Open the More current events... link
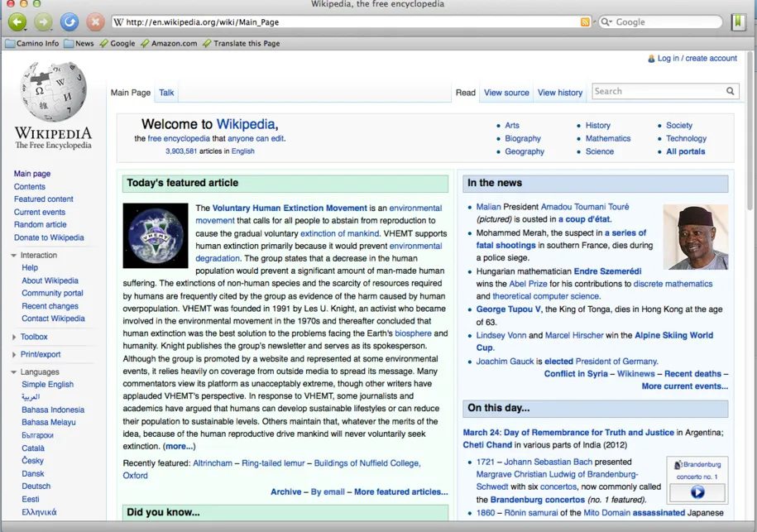The width and height of the screenshot is (757, 532). point(684,386)
